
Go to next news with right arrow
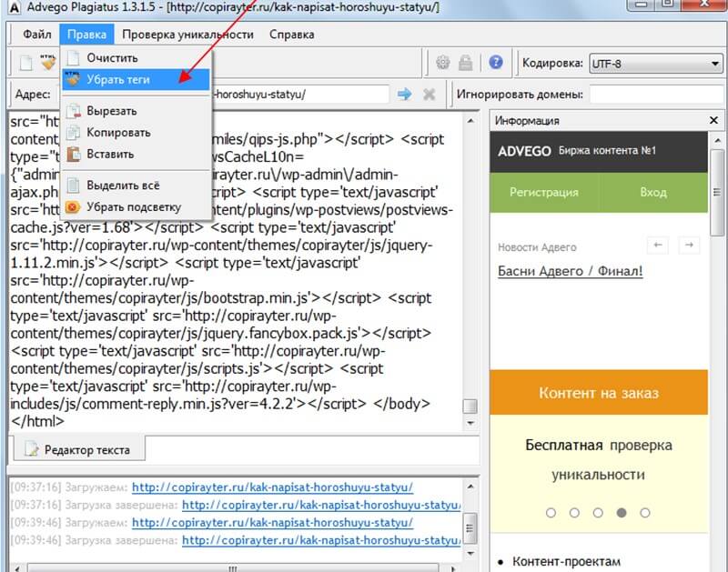(x=689, y=245)
